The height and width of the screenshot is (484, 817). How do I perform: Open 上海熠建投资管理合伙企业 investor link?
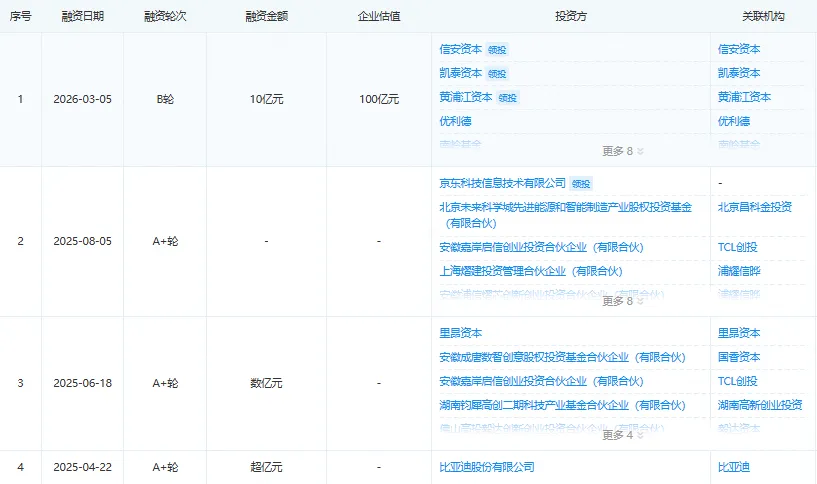(x=531, y=271)
